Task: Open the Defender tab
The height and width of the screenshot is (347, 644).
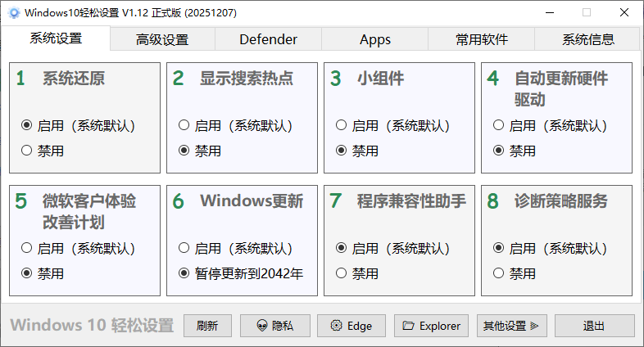Action: 268,39
